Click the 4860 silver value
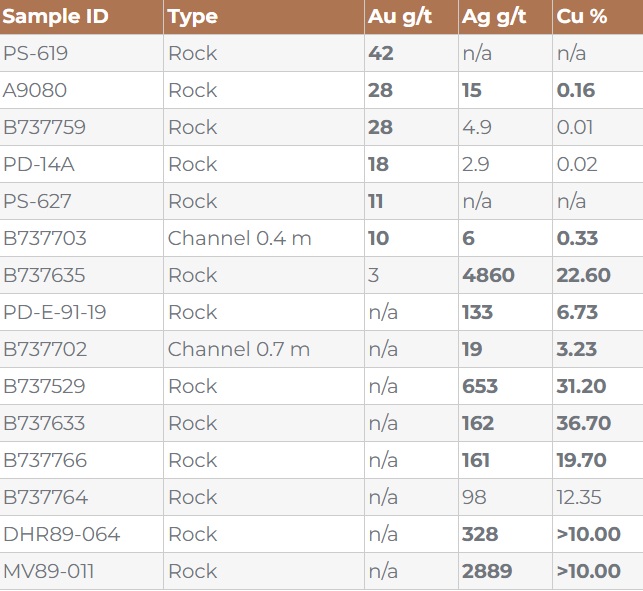Viewport: 643px width, 591px height. (488, 276)
